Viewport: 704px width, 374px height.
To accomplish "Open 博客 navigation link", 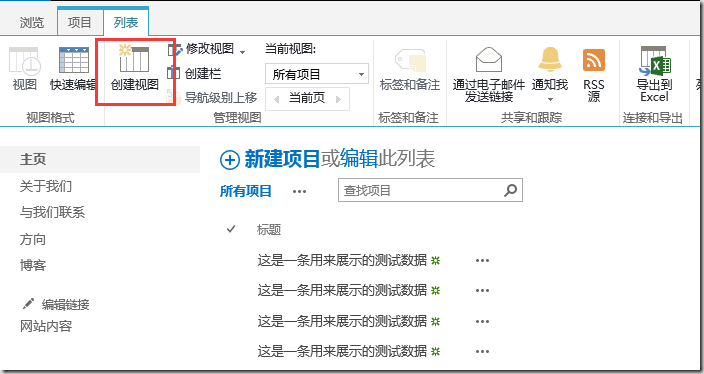I will (33, 265).
